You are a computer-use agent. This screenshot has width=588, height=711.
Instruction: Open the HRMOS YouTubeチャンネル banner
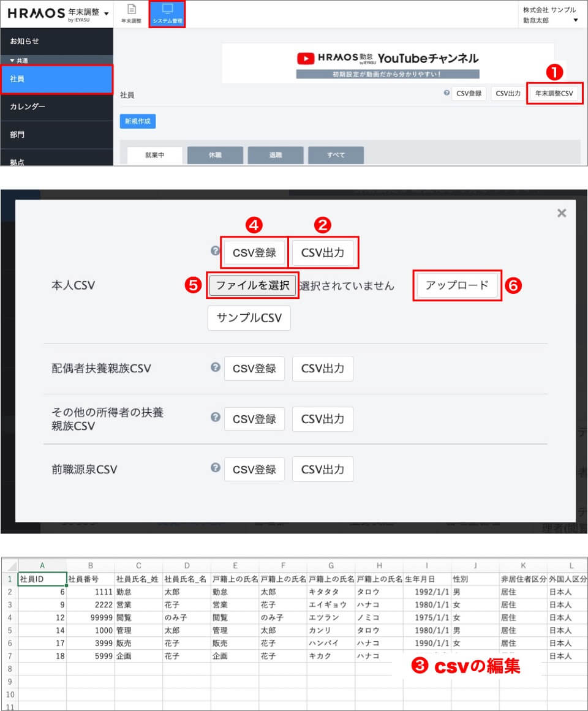pyautogui.click(x=388, y=62)
